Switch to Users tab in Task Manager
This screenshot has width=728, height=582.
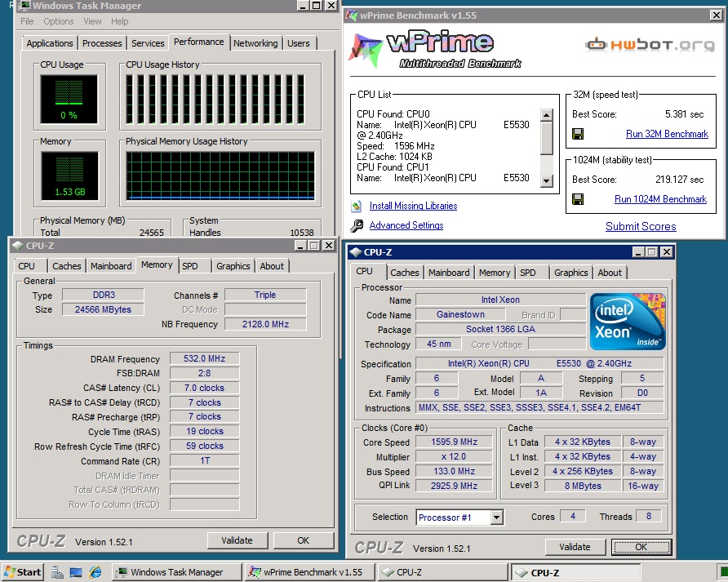click(x=298, y=43)
